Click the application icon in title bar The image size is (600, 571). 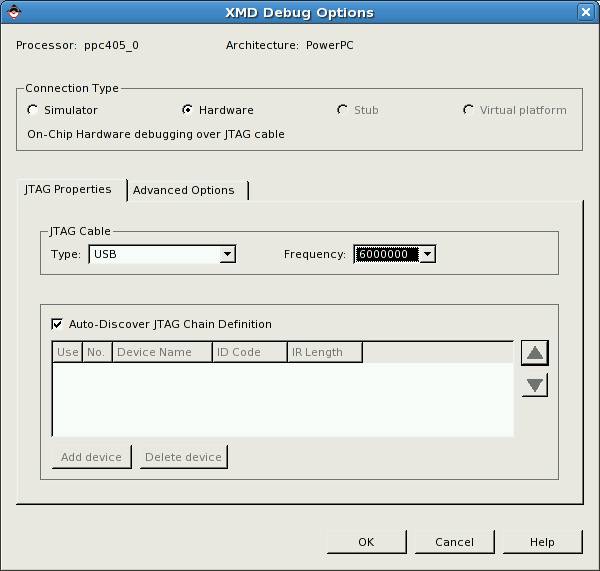(13, 12)
